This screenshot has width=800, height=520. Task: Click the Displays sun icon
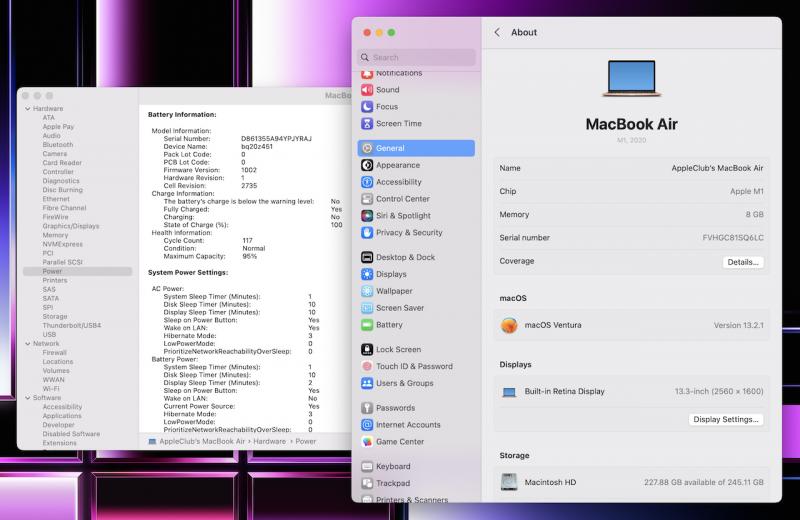(367, 274)
